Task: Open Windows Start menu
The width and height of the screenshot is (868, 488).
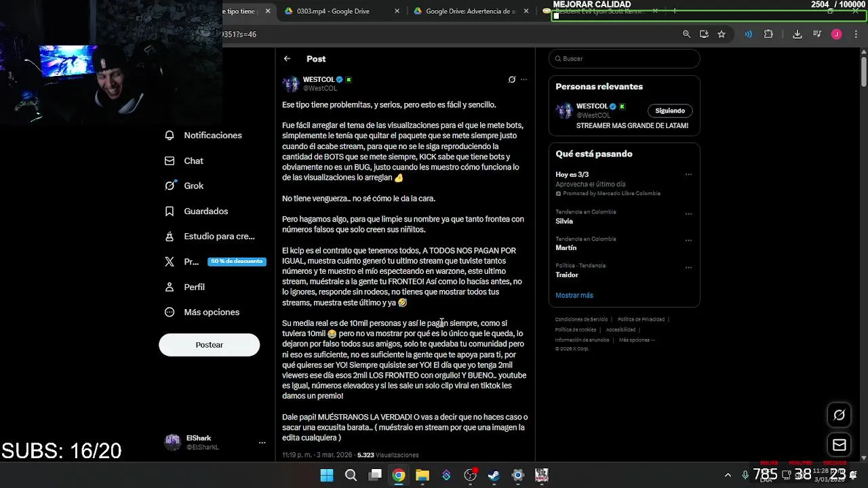Action: [327, 475]
